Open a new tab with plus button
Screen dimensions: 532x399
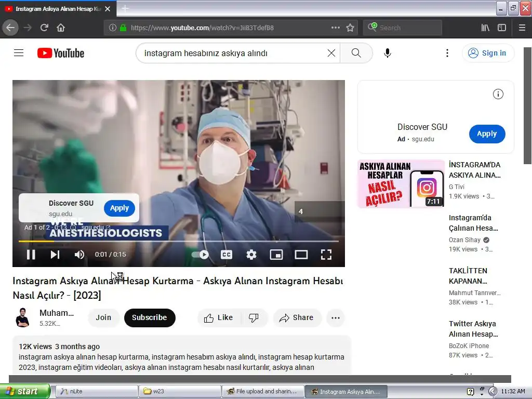(125, 8)
